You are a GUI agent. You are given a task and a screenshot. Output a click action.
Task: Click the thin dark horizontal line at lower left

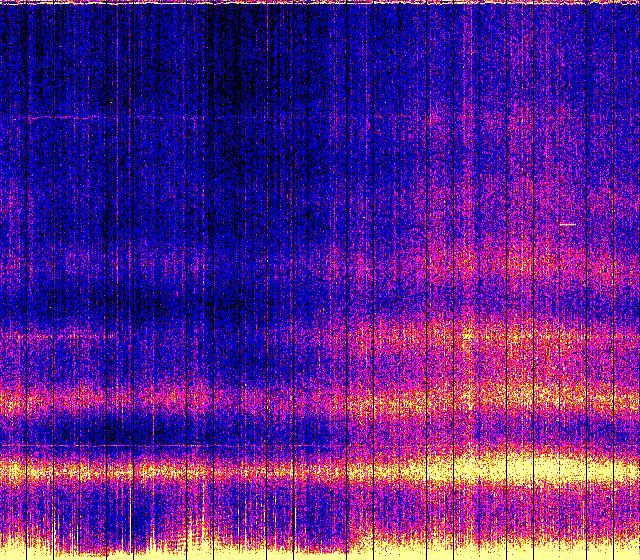[60, 444]
